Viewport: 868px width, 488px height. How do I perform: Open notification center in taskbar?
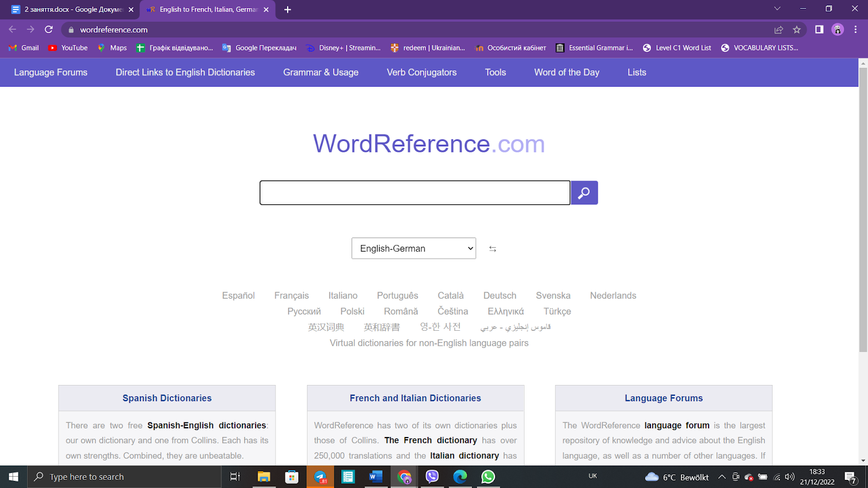pyautogui.click(x=851, y=477)
